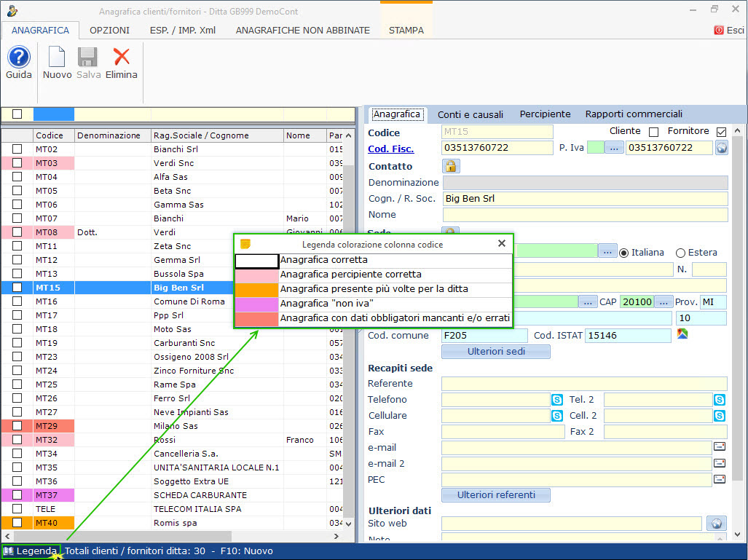Open the CAP lookup ellipsis button
The width and height of the screenshot is (748, 560).
[663, 301]
